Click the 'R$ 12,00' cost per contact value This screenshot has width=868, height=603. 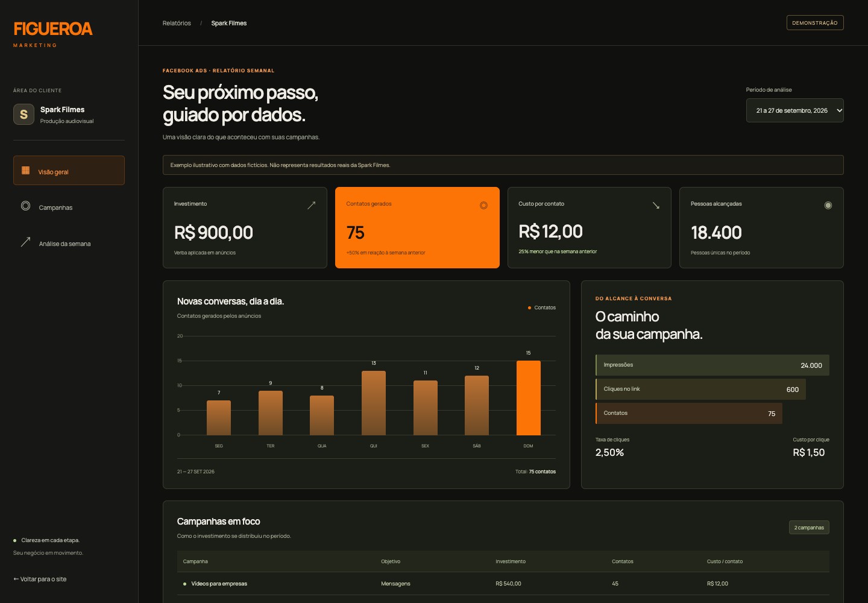550,232
